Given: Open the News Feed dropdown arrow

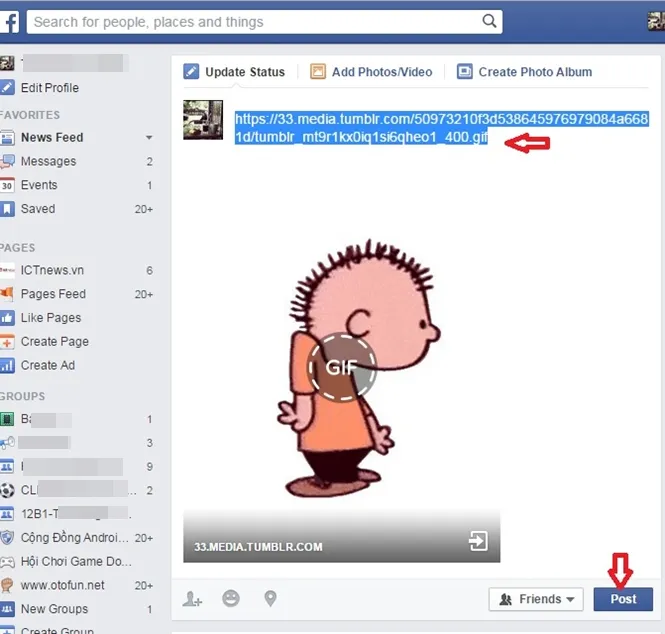Looking at the screenshot, I should coord(149,137).
